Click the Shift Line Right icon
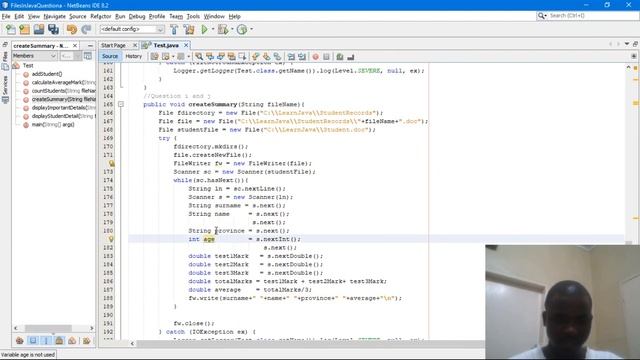Viewport: 640px width, 360px height. tap(302, 57)
